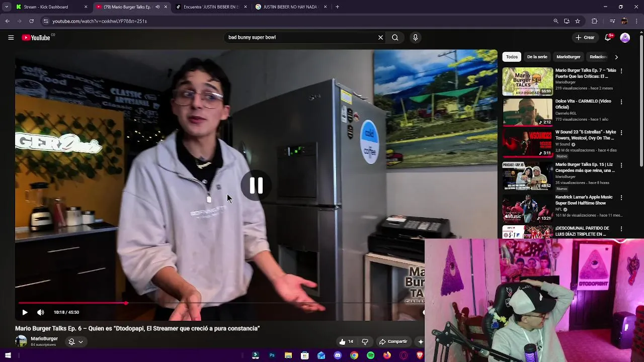Open the tab search dropdown arrow
Viewport: 644px width, 362px height.
click(7, 7)
